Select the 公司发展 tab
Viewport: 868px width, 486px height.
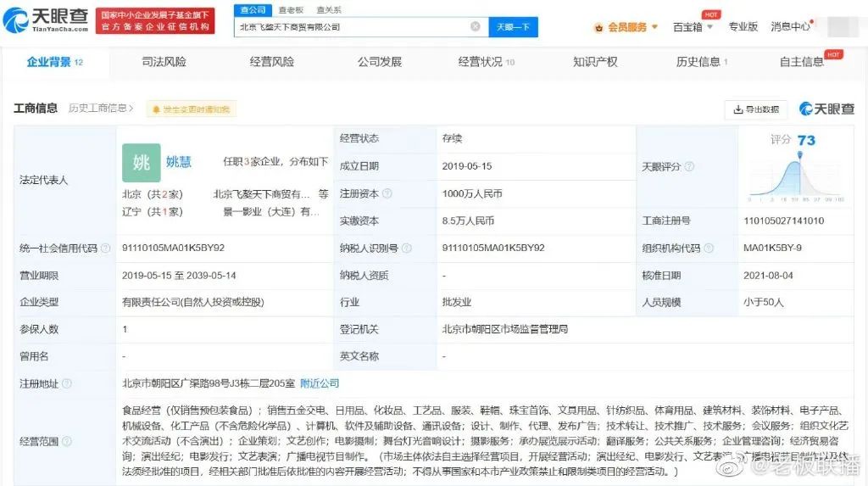point(380,62)
